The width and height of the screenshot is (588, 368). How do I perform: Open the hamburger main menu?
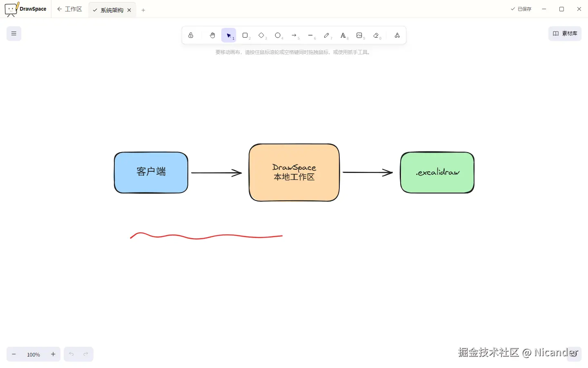point(14,34)
